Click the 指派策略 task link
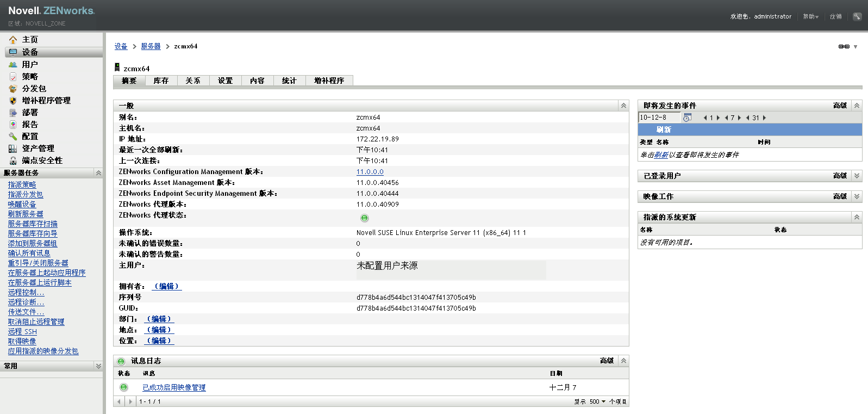Image resolution: width=868 pixels, height=414 pixels. 22,185
